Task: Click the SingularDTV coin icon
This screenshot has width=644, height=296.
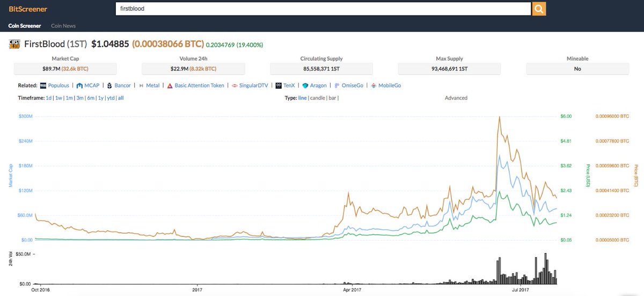Action: [x=235, y=85]
